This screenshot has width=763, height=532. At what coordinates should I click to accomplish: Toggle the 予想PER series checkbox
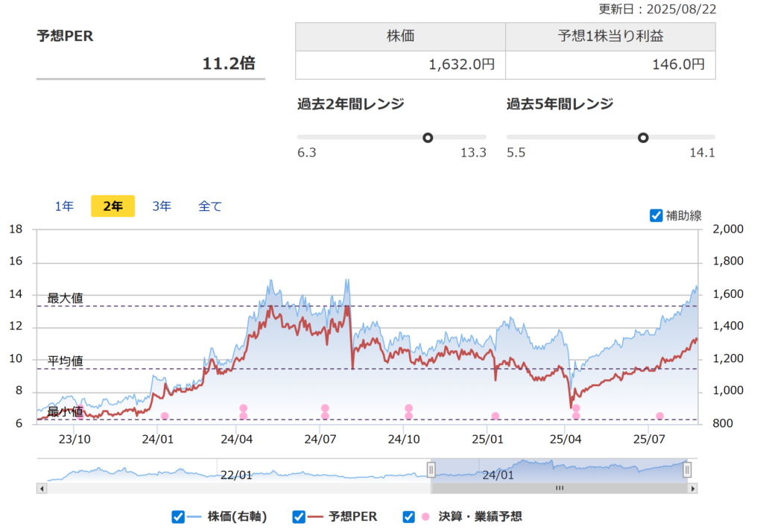click(x=299, y=517)
